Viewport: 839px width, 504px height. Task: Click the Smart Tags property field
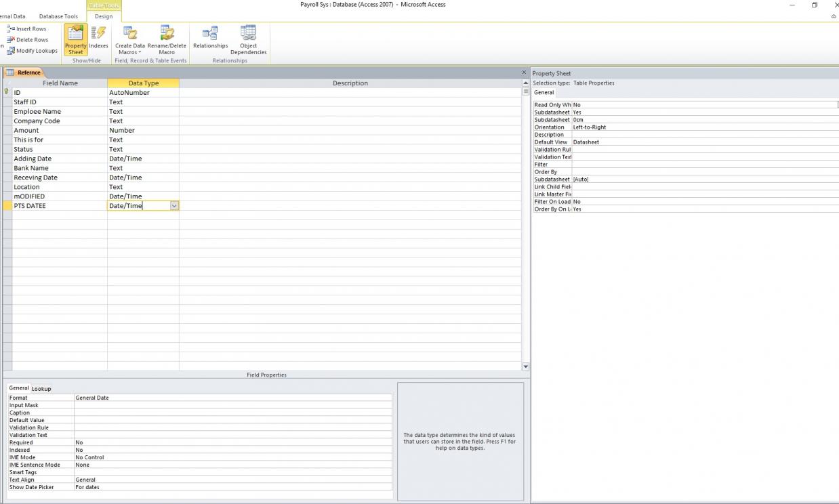tap(232, 472)
